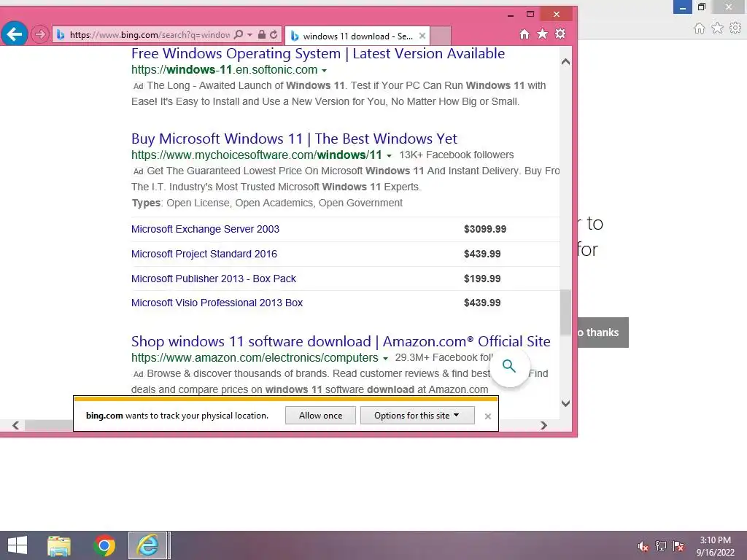Click the $199.99 price
The image size is (747, 560).
pyautogui.click(x=482, y=279)
